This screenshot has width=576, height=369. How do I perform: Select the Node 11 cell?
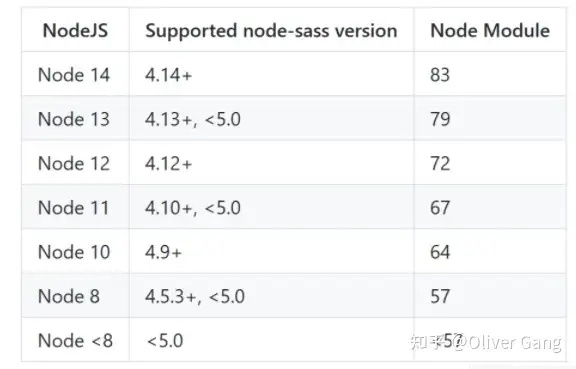73,208
